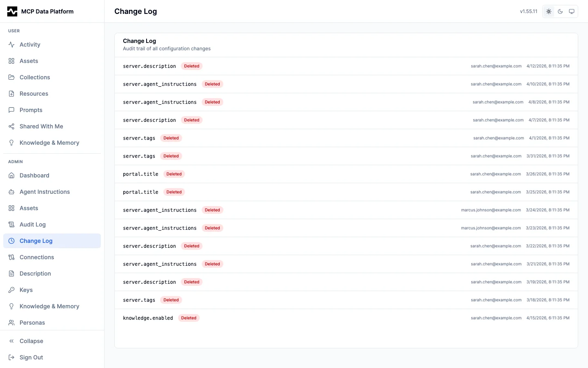Open the server.tags change entry dated 4/1/2026

(346, 138)
